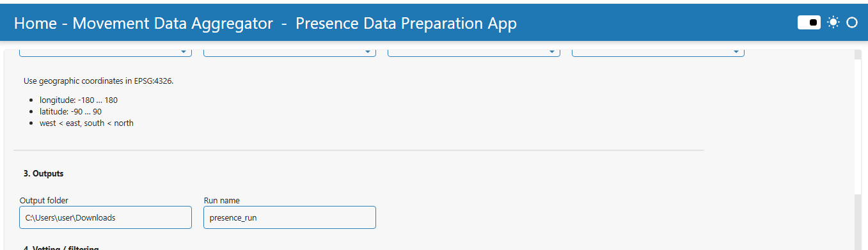Viewport: 868px width, 250px height.
Task: Open the Movement Data Aggregator page
Action: pos(173,24)
